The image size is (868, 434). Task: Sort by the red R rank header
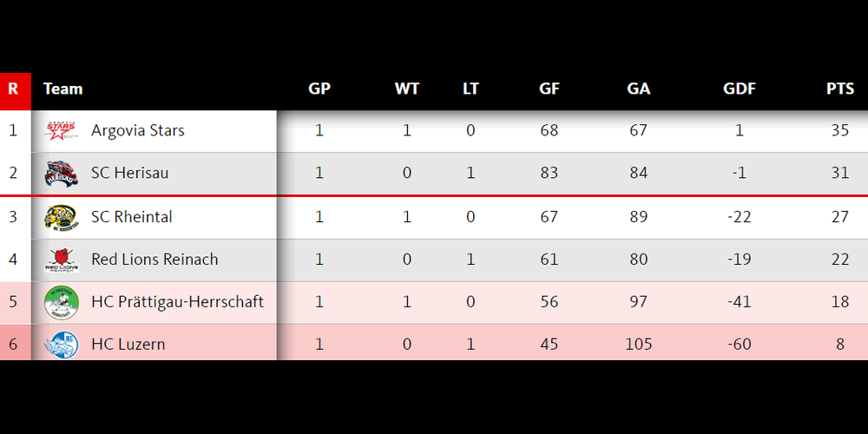click(x=13, y=89)
